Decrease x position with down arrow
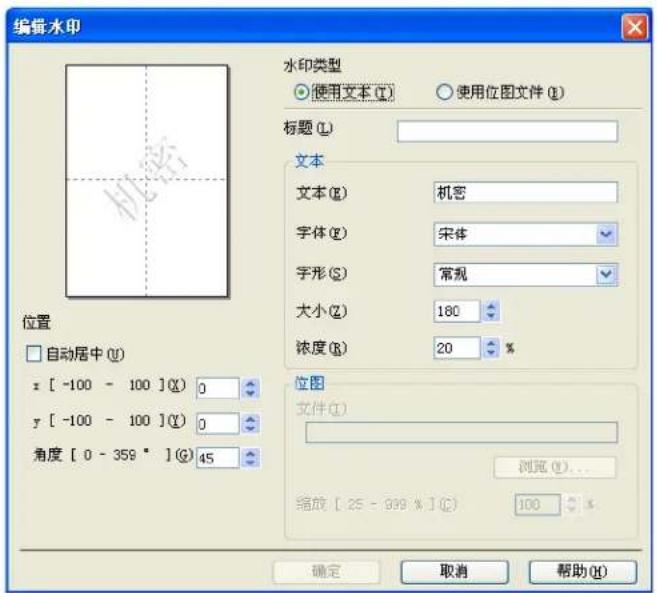657x593 pixels. pos(251,393)
